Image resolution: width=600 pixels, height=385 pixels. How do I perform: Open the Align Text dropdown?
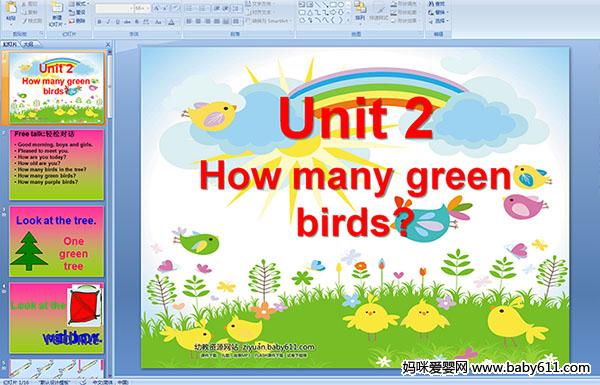(x=261, y=12)
